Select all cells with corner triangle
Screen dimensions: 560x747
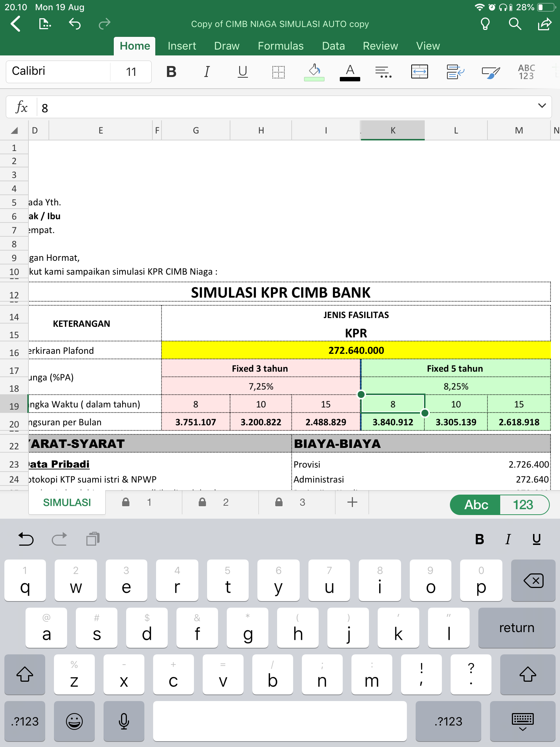click(14, 130)
